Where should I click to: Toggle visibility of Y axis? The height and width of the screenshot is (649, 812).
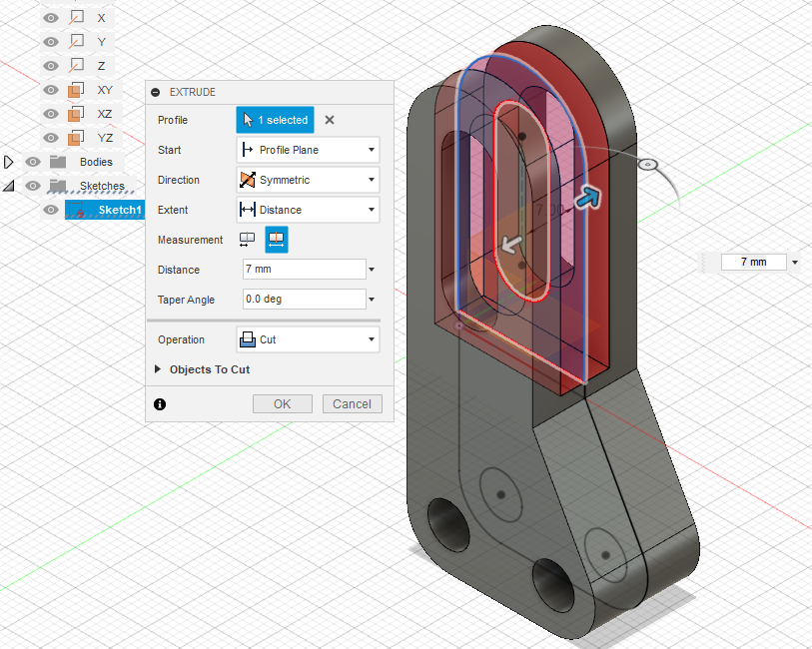click(51, 42)
